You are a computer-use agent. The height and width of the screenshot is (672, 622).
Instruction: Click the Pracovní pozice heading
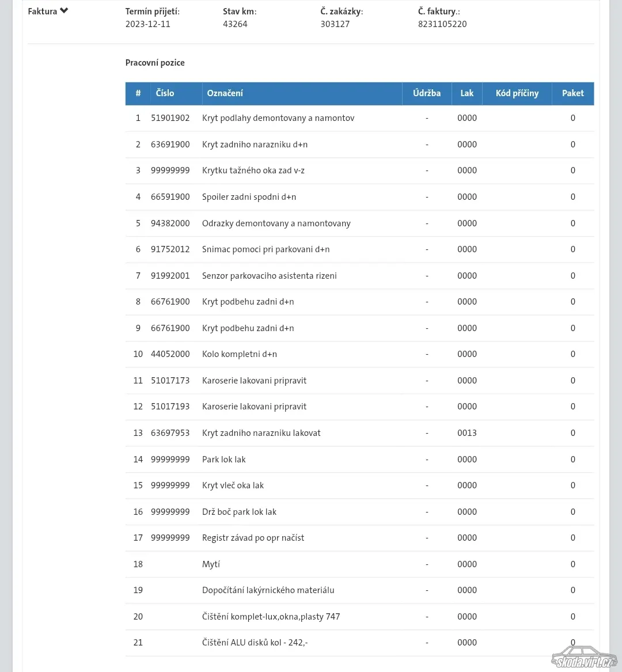coord(155,63)
